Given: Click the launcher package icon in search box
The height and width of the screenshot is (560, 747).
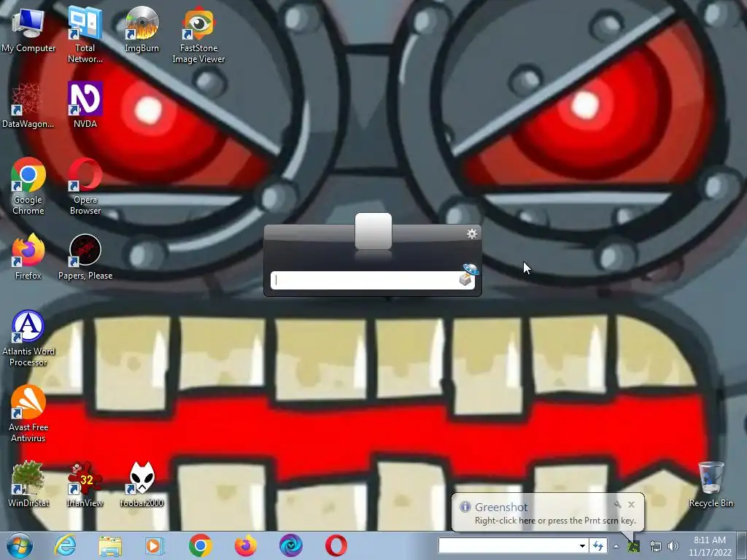Looking at the screenshot, I should pos(468,275).
